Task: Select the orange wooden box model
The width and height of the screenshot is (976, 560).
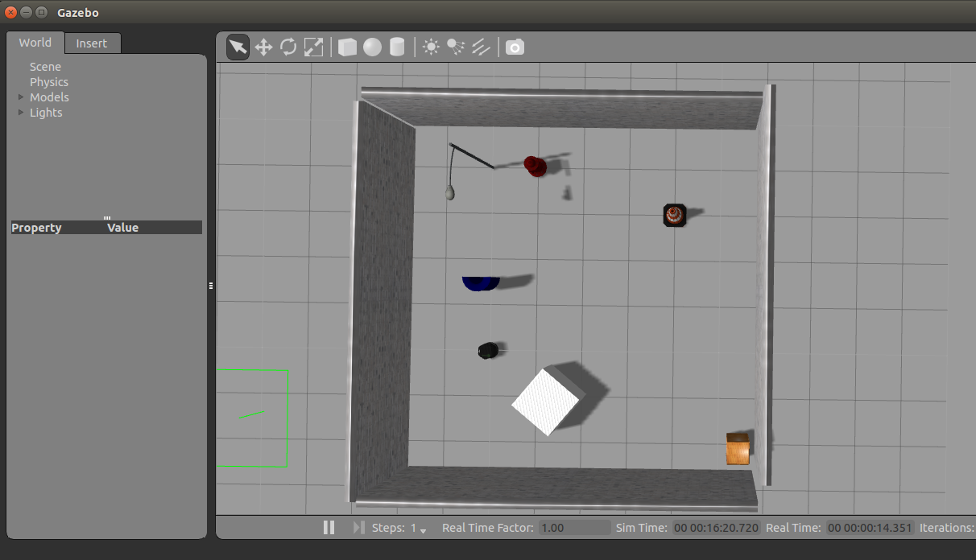Action: (x=738, y=449)
